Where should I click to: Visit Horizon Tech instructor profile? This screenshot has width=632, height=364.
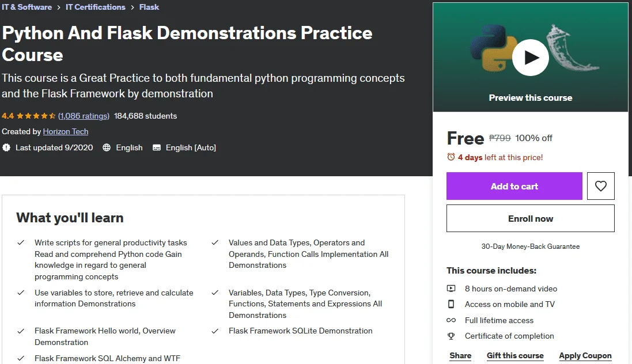click(66, 131)
